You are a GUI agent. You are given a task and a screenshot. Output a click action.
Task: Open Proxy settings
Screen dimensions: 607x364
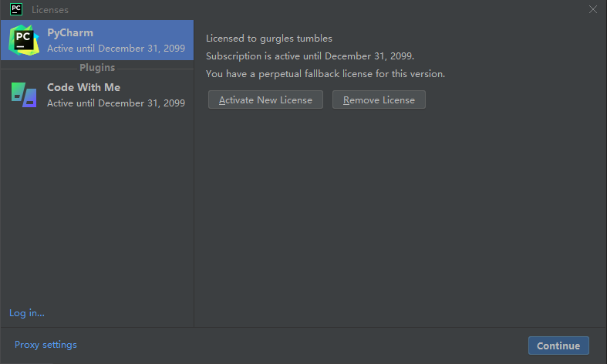(x=46, y=345)
